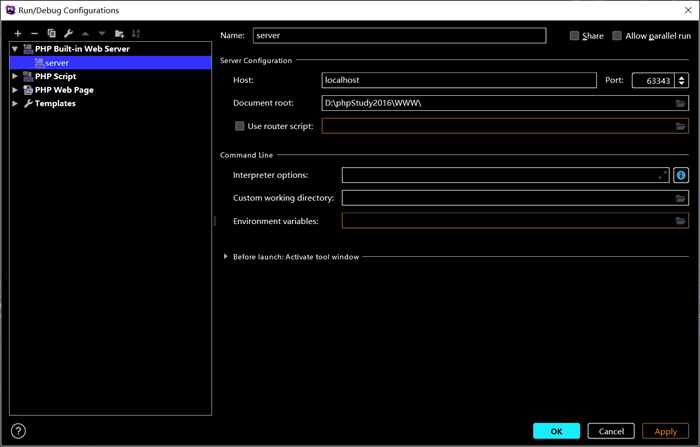
Task: Select the server configuration
Action: tap(110, 63)
